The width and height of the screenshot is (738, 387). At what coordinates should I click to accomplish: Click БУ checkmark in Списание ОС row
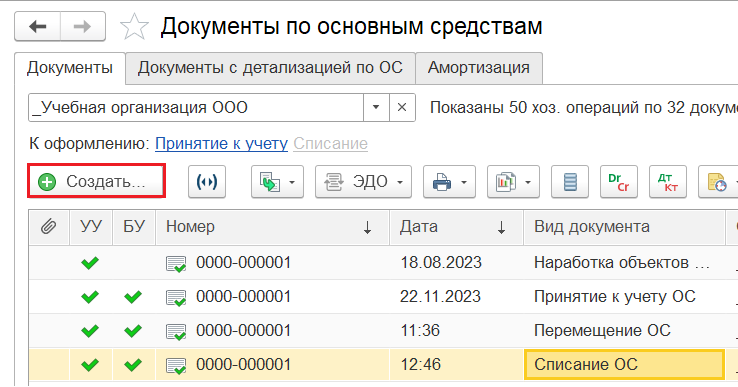(133, 365)
